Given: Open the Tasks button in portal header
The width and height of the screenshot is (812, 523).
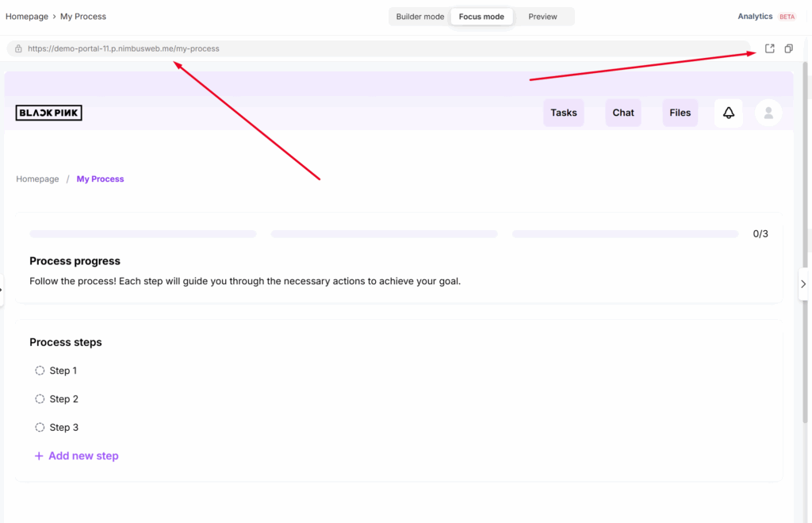Looking at the screenshot, I should [x=563, y=113].
